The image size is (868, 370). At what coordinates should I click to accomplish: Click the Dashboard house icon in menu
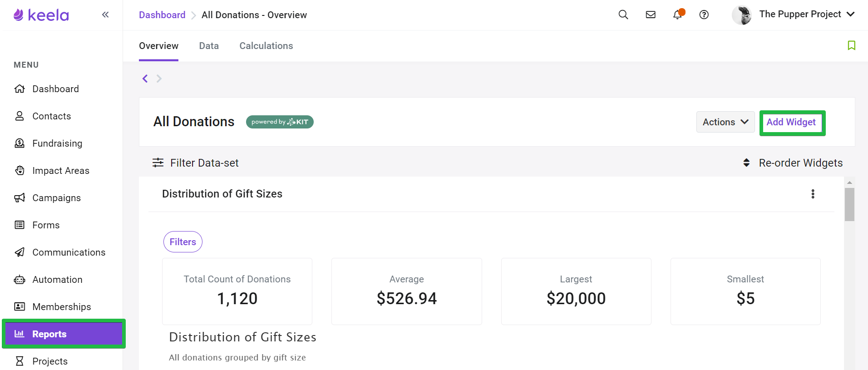point(20,89)
